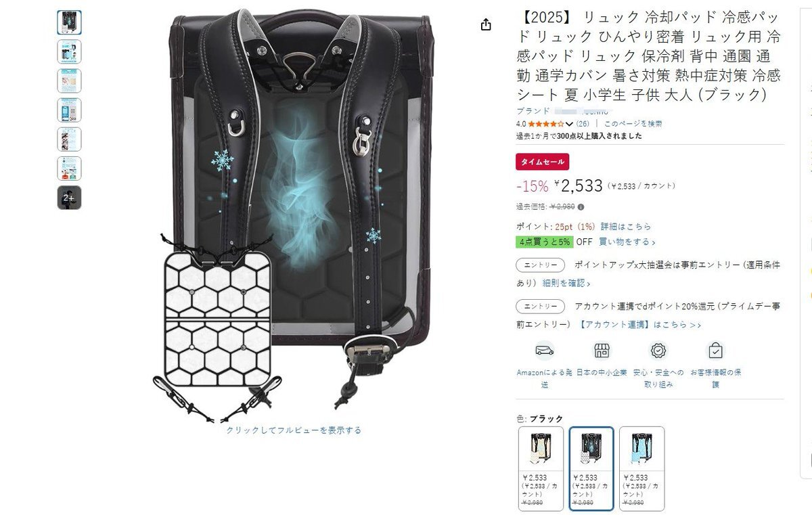The width and height of the screenshot is (812, 515).
Task: Click the Japanese small business storefront icon
Action: (x=601, y=351)
